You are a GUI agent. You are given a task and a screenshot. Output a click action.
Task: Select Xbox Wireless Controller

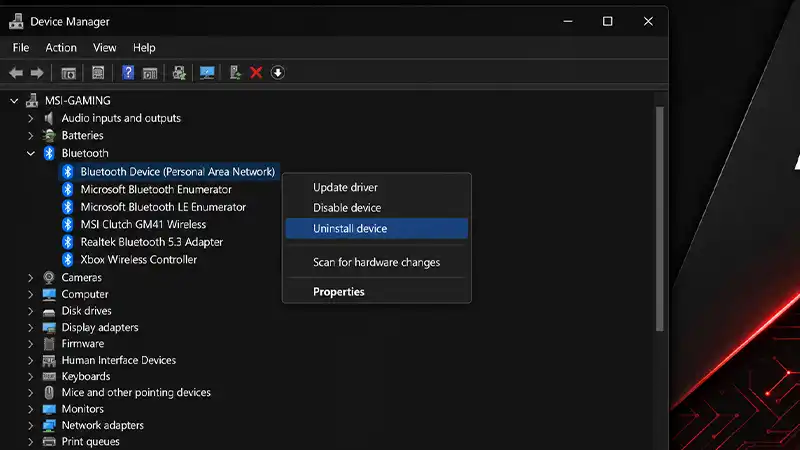click(x=139, y=260)
